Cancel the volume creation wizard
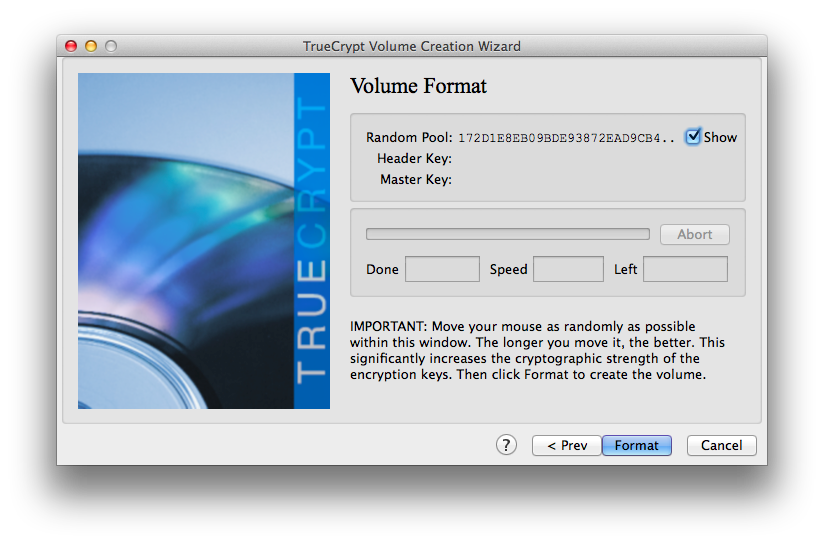The width and height of the screenshot is (824, 544). pos(722,445)
